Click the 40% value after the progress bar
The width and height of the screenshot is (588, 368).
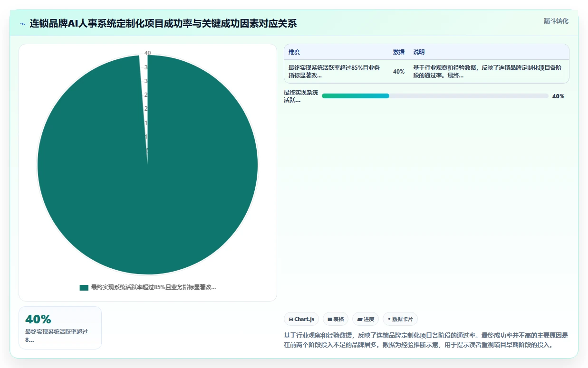coord(558,96)
